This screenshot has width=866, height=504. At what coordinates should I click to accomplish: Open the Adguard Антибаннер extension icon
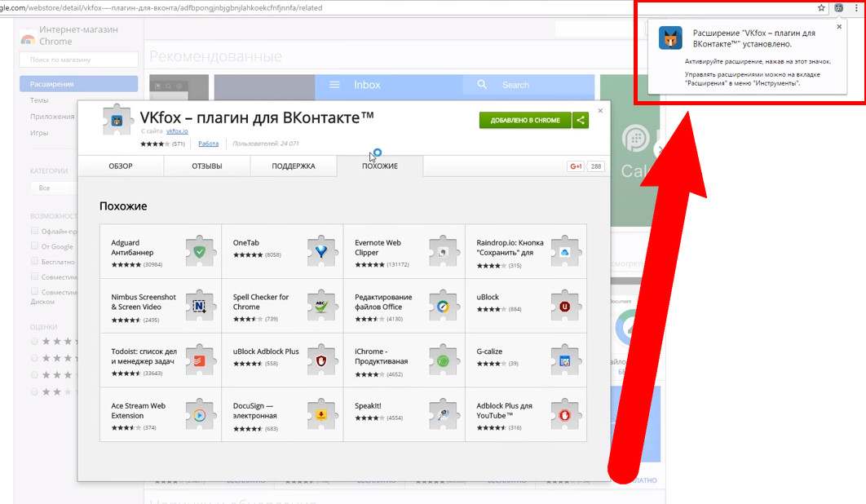[x=200, y=252]
